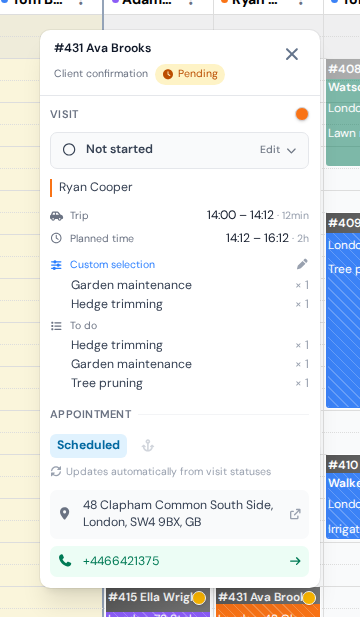Click the green phone icon
This screenshot has height=617, width=360.
65,561
